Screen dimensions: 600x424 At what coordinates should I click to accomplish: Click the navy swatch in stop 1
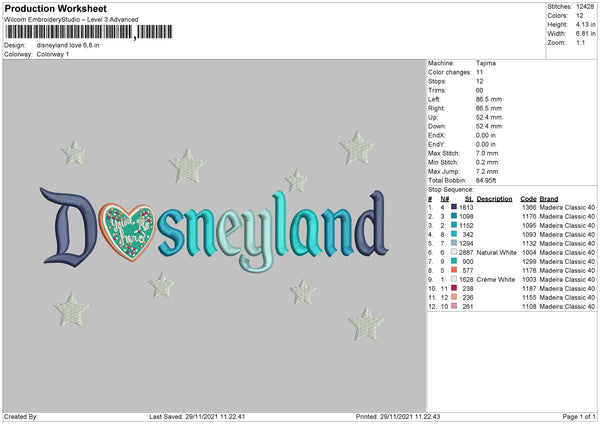[x=454, y=207]
